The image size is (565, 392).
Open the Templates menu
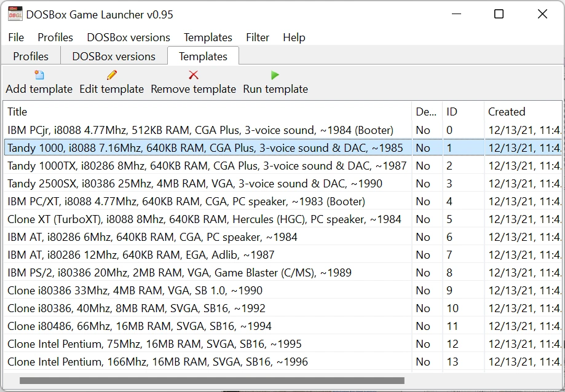tap(208, 37)
